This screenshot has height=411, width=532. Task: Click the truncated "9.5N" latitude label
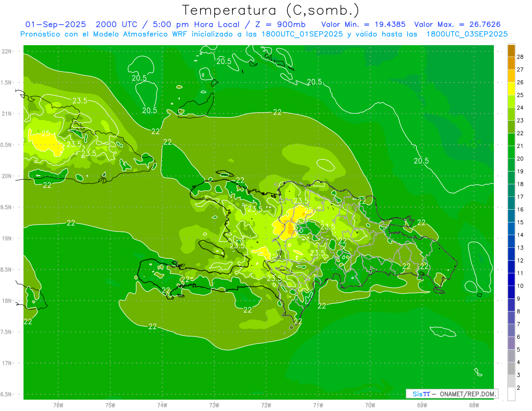(x=6, y=207)
